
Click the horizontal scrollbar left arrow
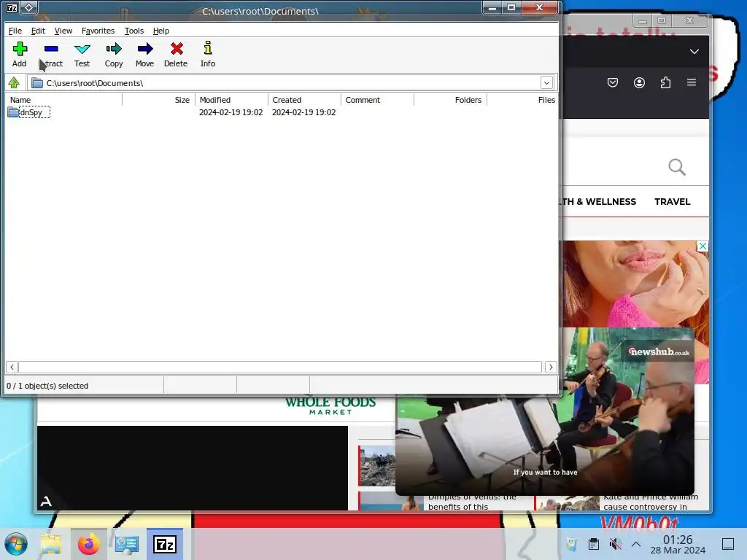pyautogui.click(x=12, y=367)
